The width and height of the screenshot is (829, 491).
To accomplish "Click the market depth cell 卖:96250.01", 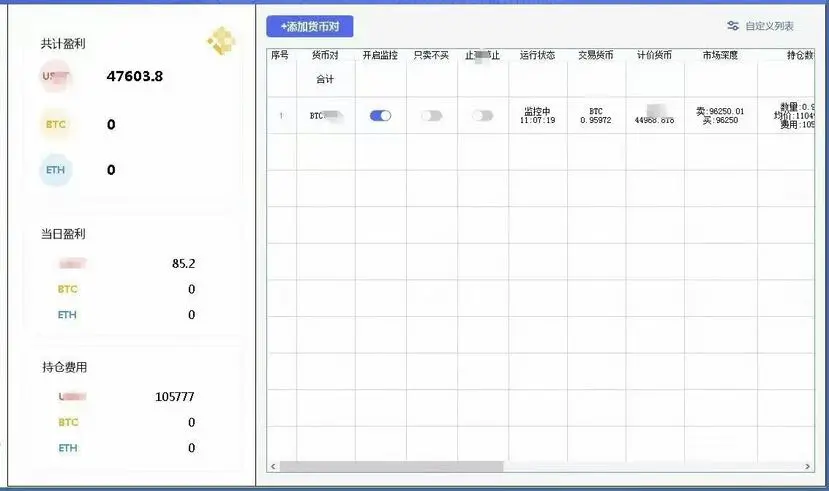I will click(720, 116).
